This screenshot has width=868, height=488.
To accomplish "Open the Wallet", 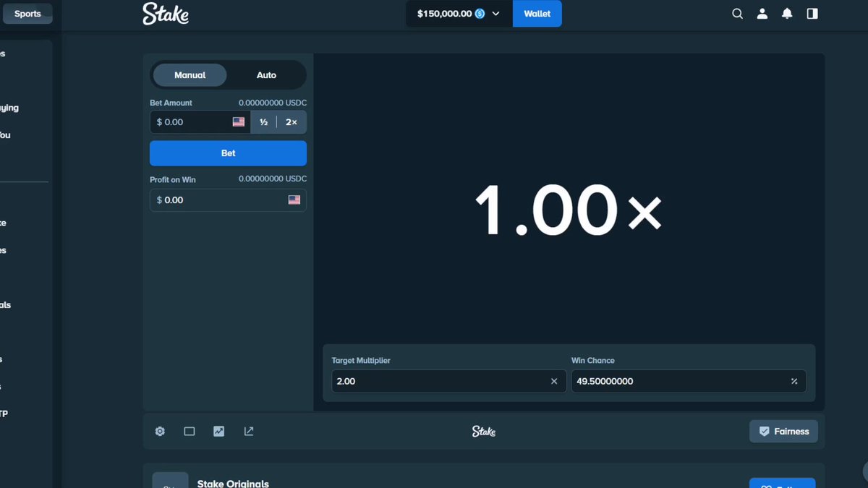I will click(537, 14).
